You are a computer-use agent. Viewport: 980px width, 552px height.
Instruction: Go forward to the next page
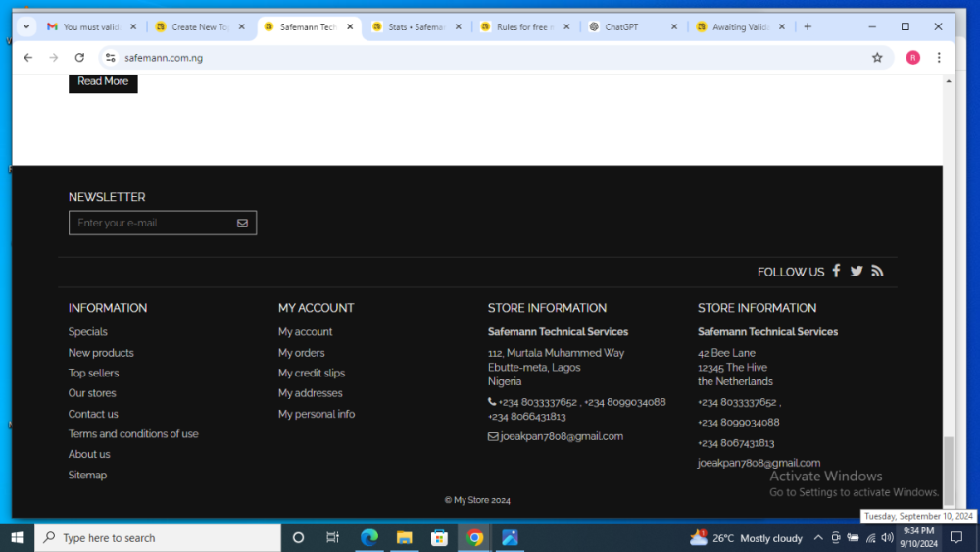54,58
